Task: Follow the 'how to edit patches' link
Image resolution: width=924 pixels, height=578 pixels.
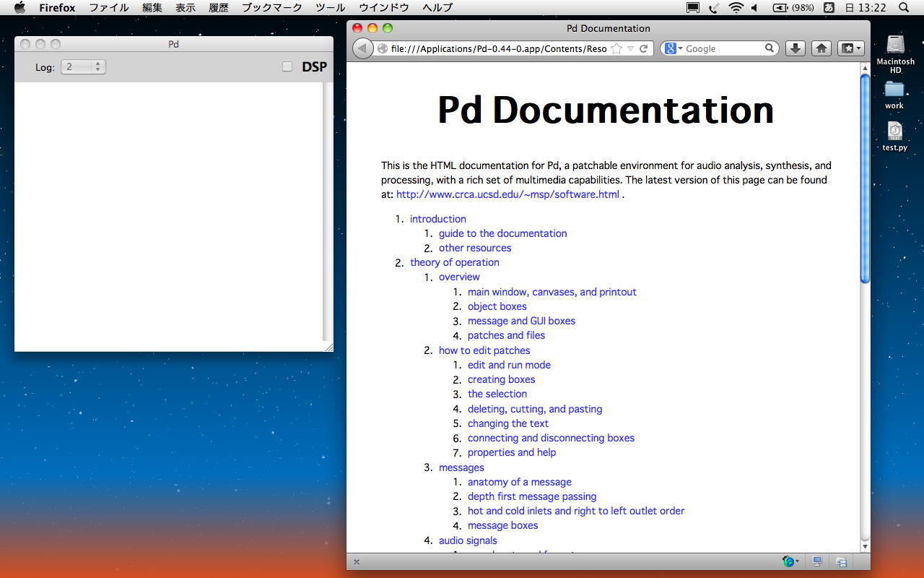Action: 484,350
